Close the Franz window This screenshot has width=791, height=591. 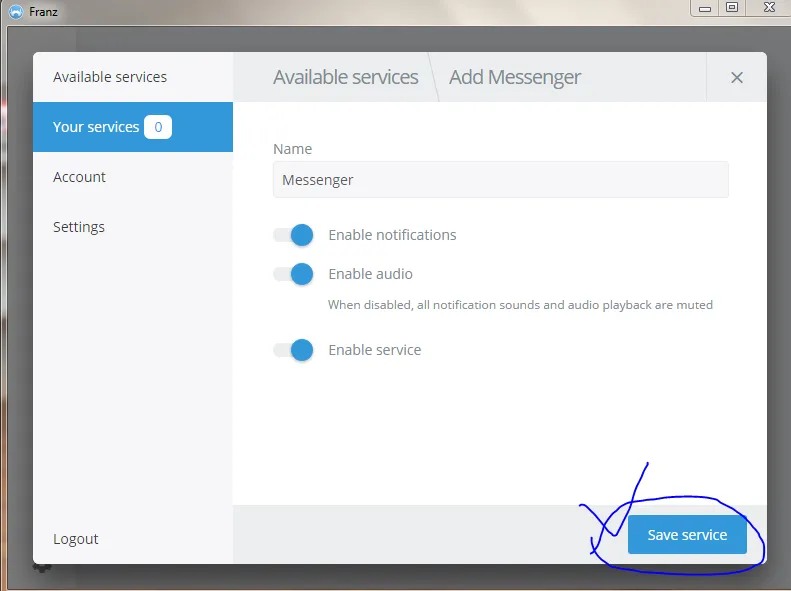coord(768,8)
